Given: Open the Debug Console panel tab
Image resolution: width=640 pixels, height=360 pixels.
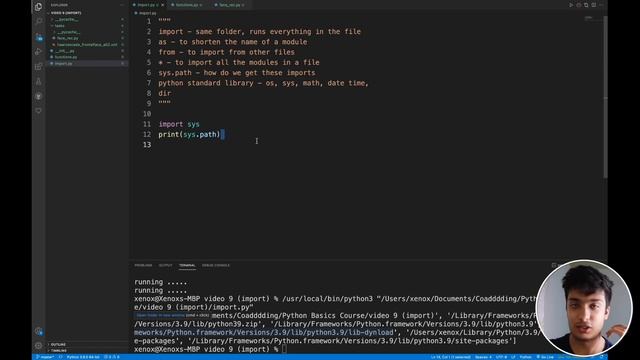Looking at the screenshot, I should [x=216, y=265].
